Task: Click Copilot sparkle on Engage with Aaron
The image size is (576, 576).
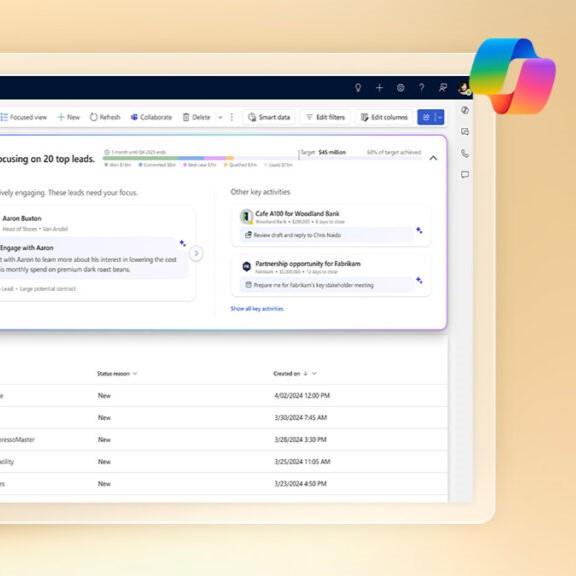Action: pyautogui.click(x=183, y=243)
